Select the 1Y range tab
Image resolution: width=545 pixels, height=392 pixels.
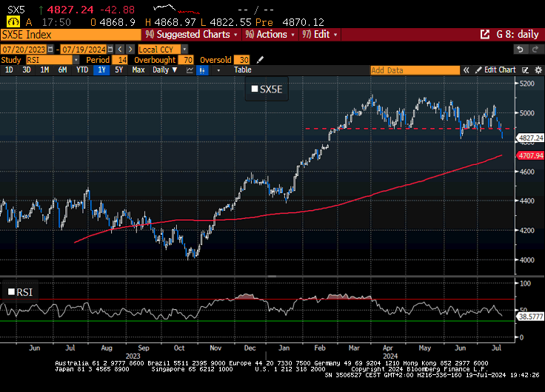[101, 70]
